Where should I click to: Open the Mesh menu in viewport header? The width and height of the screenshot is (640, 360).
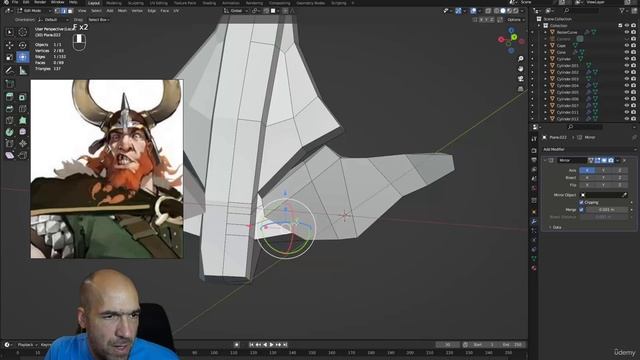tap(122, 11)
